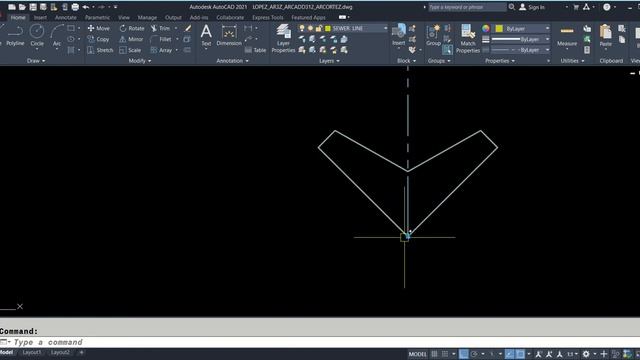This screenshot has width=640, height=360.
Task: Expand the Layers panel
Action: coord(329,61)
